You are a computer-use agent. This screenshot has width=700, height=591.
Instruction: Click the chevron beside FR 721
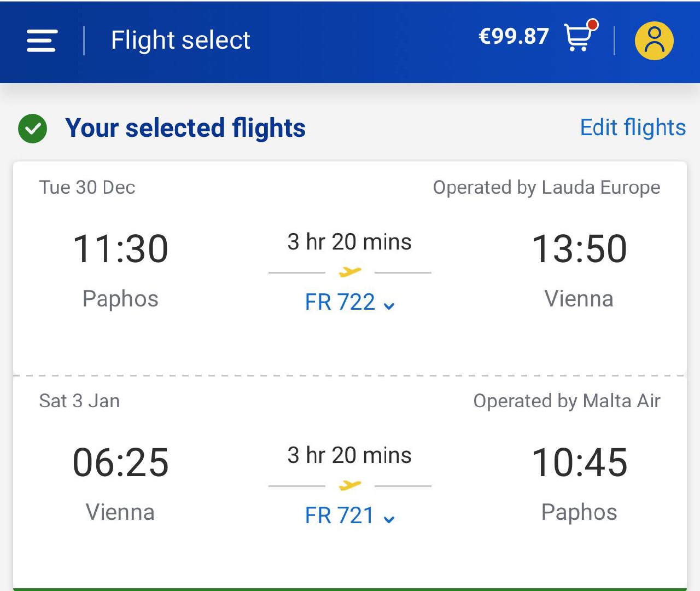pyautogui.click(x=389, y=519)
